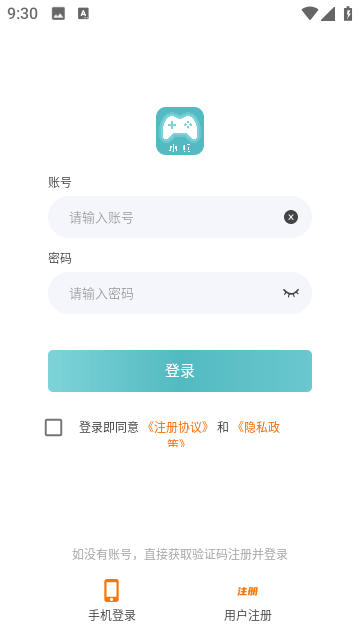Clear the account field with the X icon

point(291,217)
